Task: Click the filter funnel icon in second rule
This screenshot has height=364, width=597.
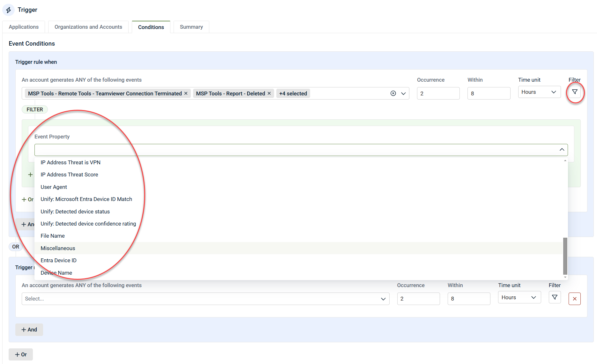Action: [555, 297]
